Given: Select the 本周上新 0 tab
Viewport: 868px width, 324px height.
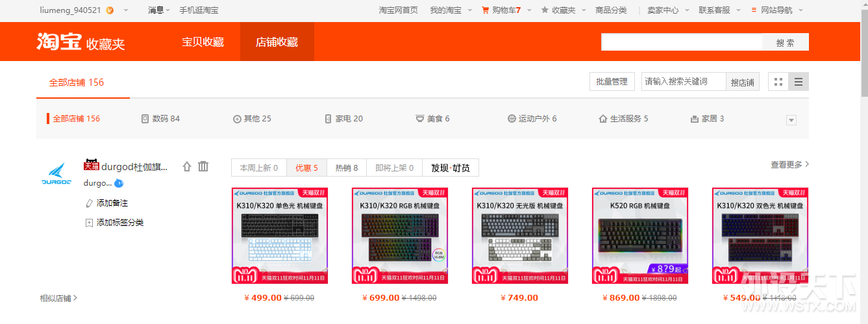Looking at the screenshot, I should pyautogui.click(x=258, y=168).
